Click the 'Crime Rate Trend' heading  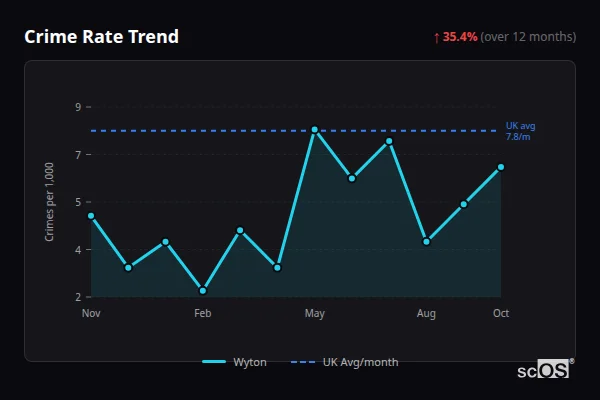click(x=101, y=37)
